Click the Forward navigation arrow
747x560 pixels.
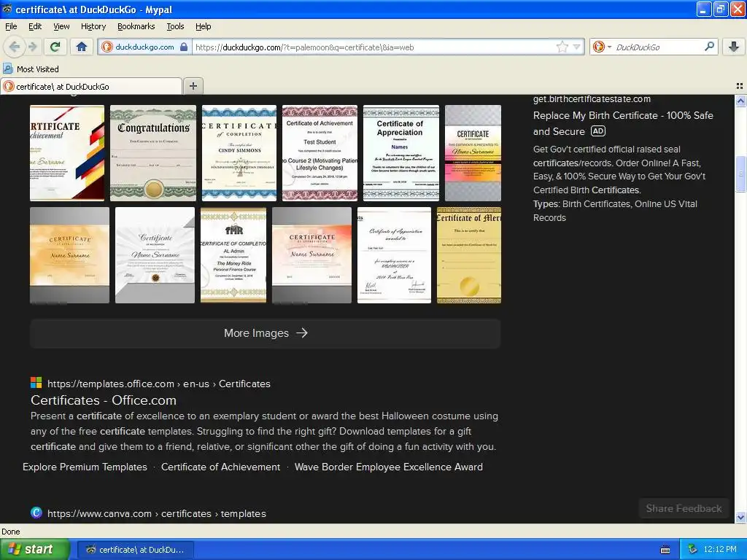32,47
